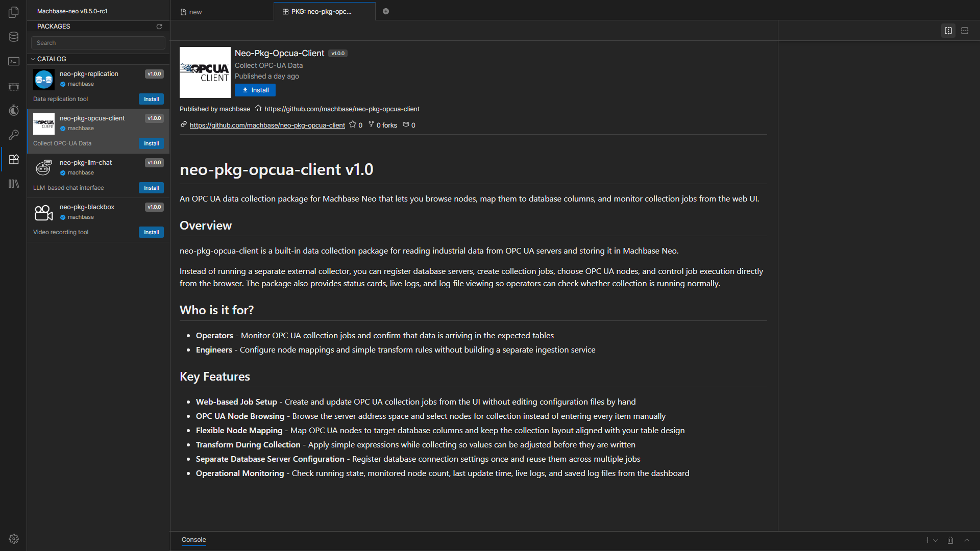Collapse the CATALOG section

click(33, 59)
